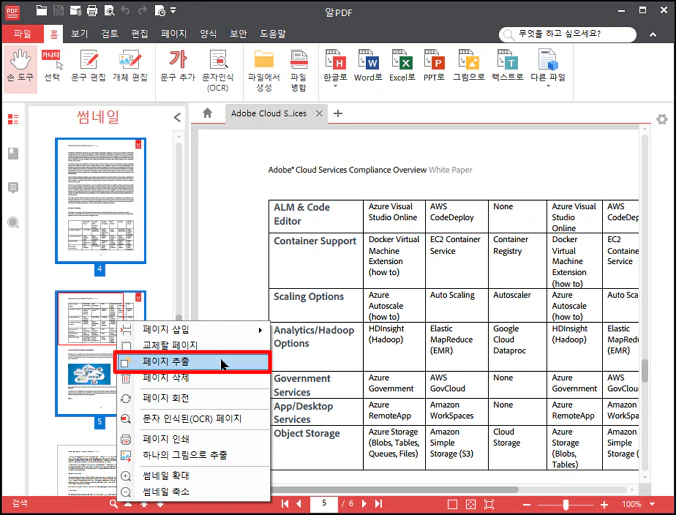Click the page number input field
Viewport: 676px width, 515px height.
[324, 504]
